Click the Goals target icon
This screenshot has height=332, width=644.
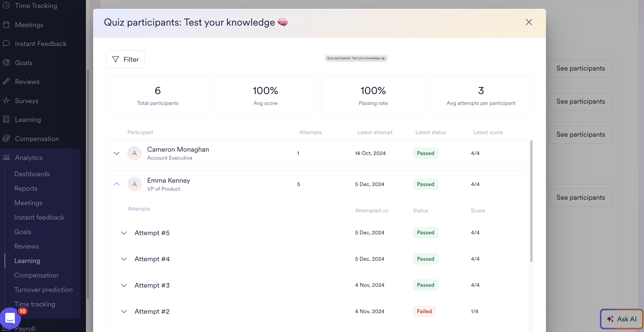pyautogui.click(x=6, y=63)
